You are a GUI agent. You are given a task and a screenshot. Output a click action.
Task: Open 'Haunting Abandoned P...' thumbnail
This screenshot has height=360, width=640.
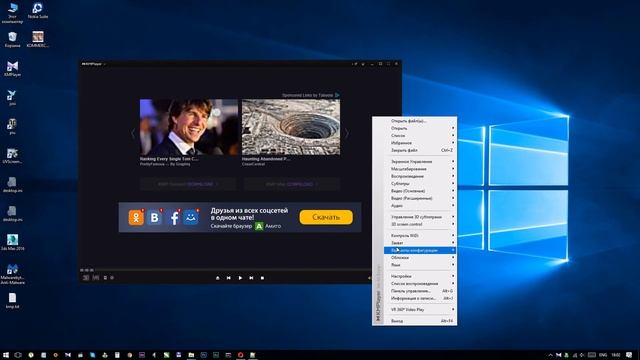pyautogui.click(x=291, y=127)
